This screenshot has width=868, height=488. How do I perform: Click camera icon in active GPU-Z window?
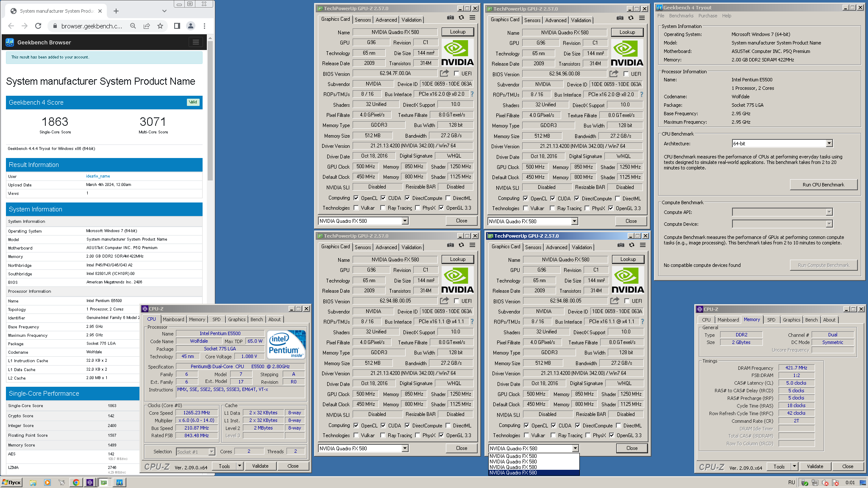[621, 245]
